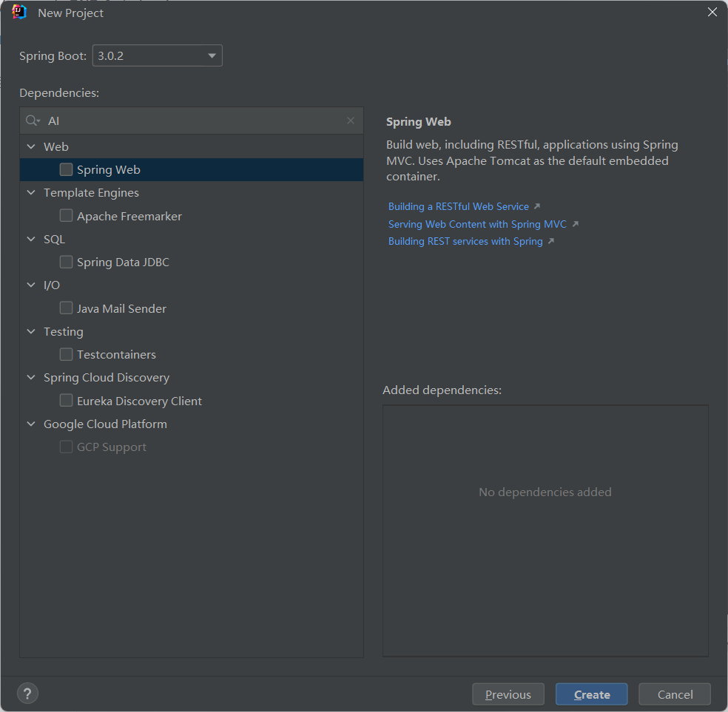Close the New Project dialog
This screenshot has width=728, height=712.
[712, 12]
